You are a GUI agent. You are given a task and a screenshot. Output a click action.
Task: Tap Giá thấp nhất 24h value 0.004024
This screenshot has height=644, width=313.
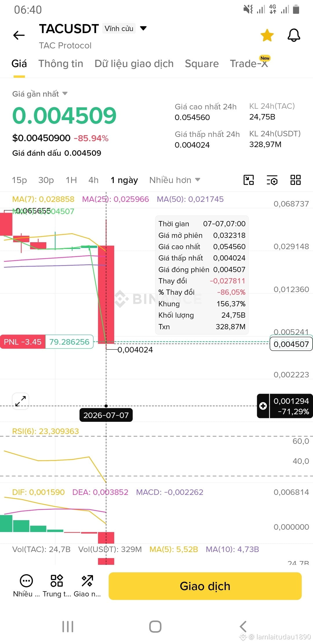192,145
